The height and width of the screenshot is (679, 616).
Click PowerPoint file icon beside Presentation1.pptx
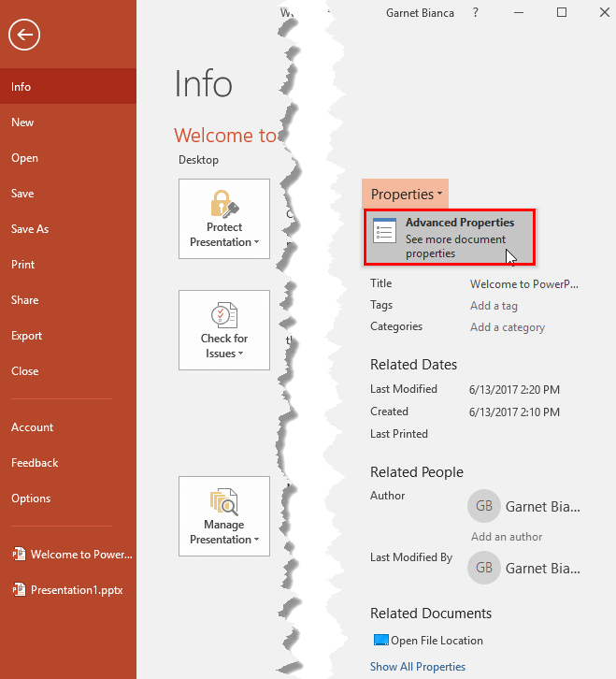[x=19, y=589]
